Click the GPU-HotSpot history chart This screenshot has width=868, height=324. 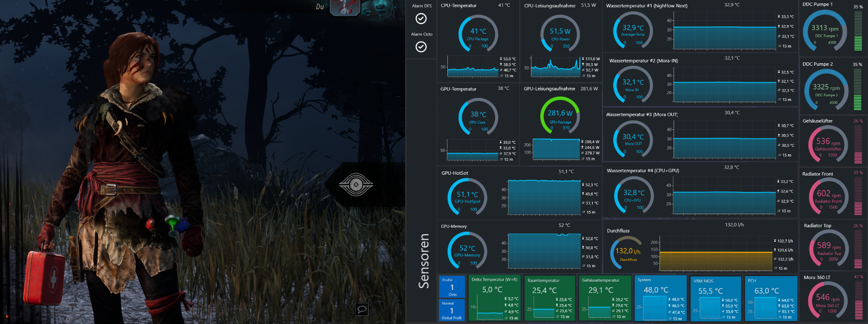[x=544, y=197]
